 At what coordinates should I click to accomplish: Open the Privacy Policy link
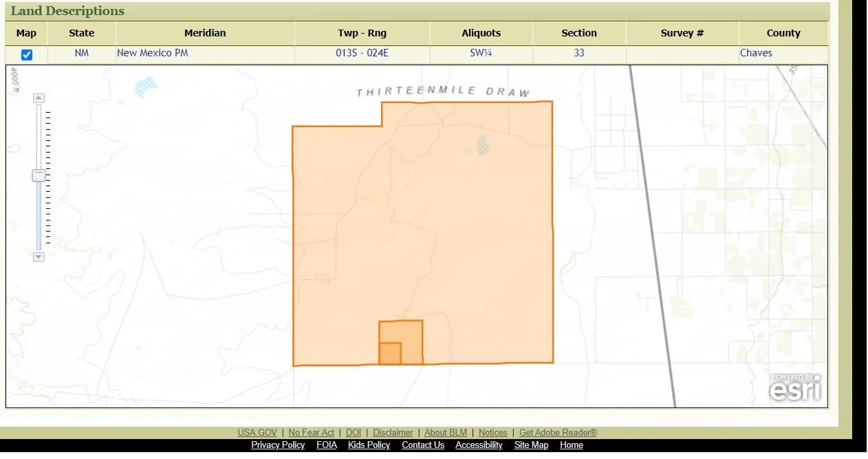coord(278,445)
